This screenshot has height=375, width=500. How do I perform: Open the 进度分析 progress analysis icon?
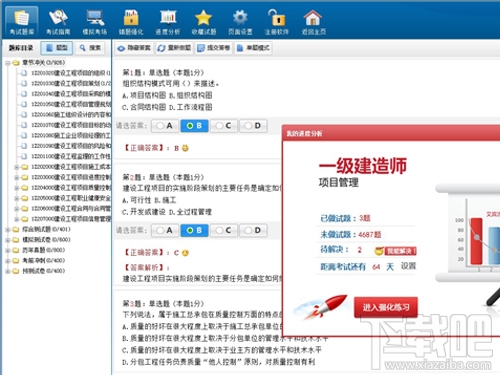pyautogui.click(x=168, y=22)
